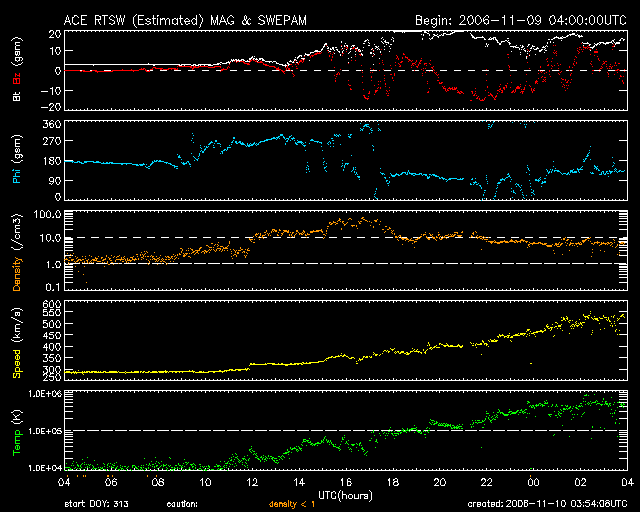640x512 pixels.
Task: Click the "Begin: 2006-11-09 04:00:00UTC" header text
Action: pyautogui.click(x=521, y=20)
